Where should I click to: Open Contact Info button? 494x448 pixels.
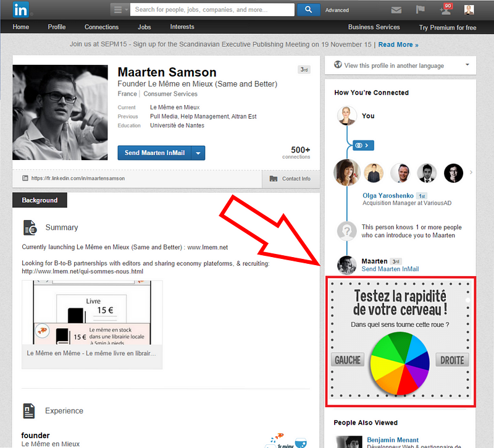coord(291,179)
